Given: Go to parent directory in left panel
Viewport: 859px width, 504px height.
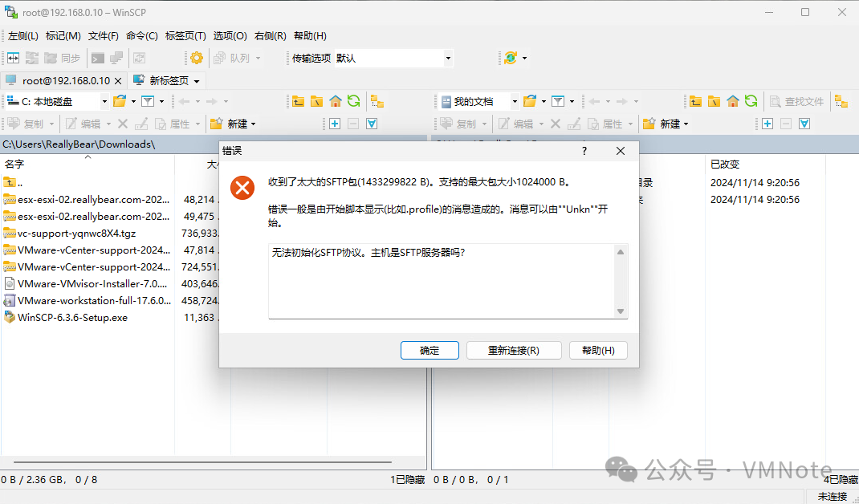Looking at the screenshot, I should coord(298,101).
